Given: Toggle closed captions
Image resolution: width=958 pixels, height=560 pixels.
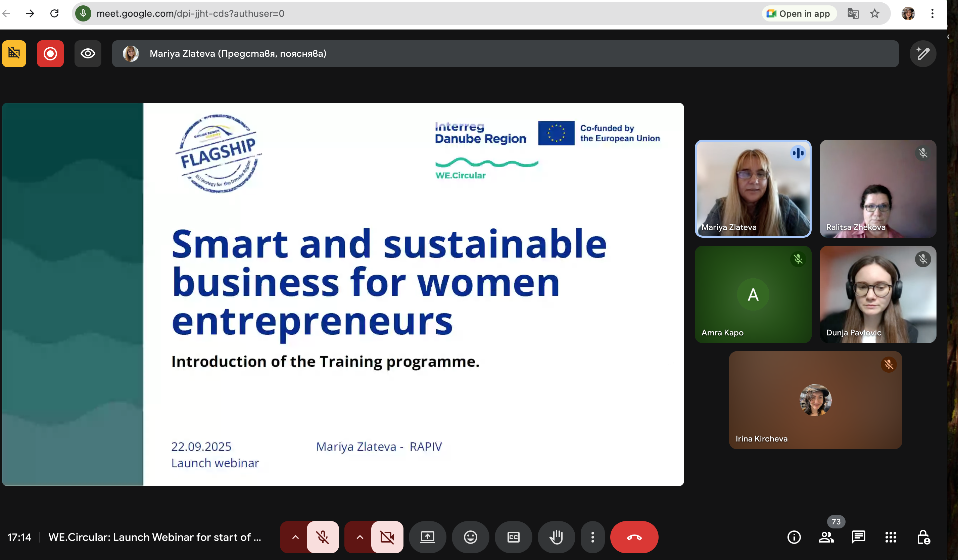Looking at the screenshot, I should (x=513, y=537).
